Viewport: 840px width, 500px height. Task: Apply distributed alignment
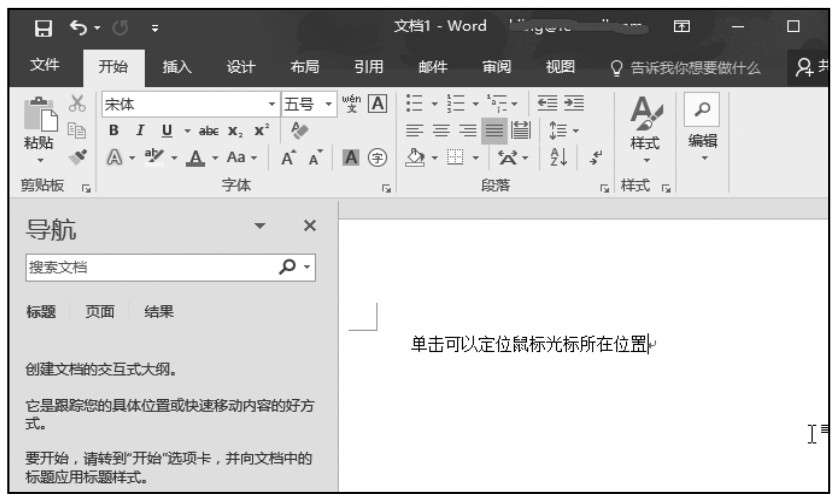(x=521, y=130)
